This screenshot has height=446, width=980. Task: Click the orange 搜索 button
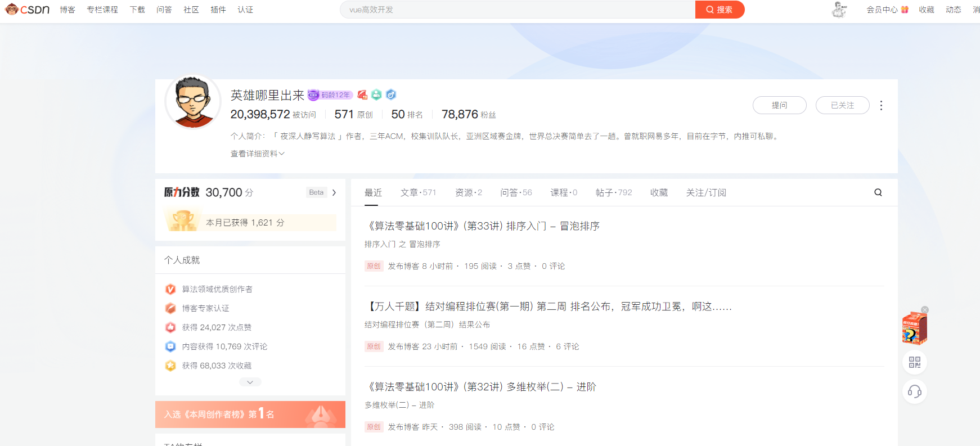pos(720,10)
